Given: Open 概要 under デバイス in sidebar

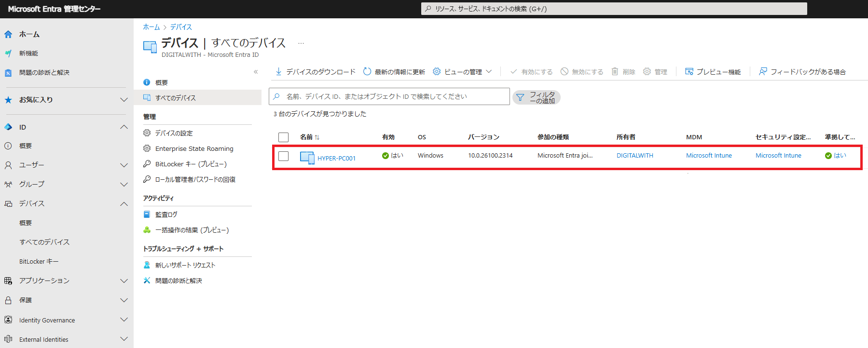Looking at the screenshot, I should pyautogui.click(x=26, y=223).
